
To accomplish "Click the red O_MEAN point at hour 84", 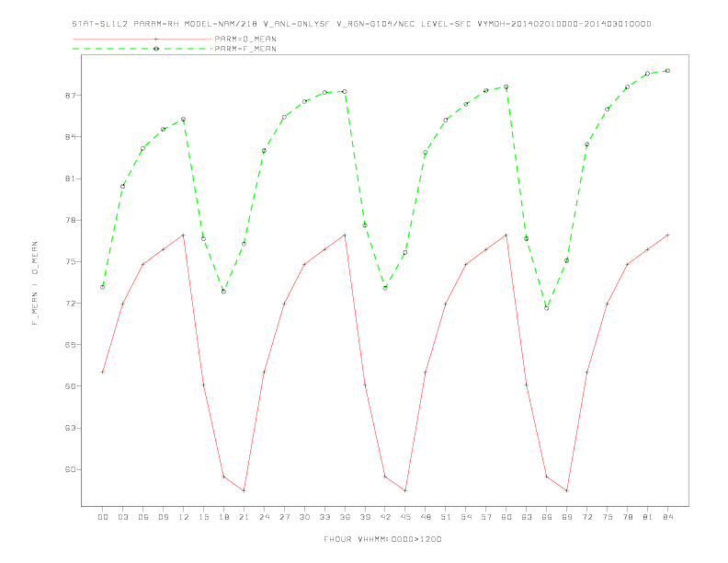I will click(x=667, y=236).
